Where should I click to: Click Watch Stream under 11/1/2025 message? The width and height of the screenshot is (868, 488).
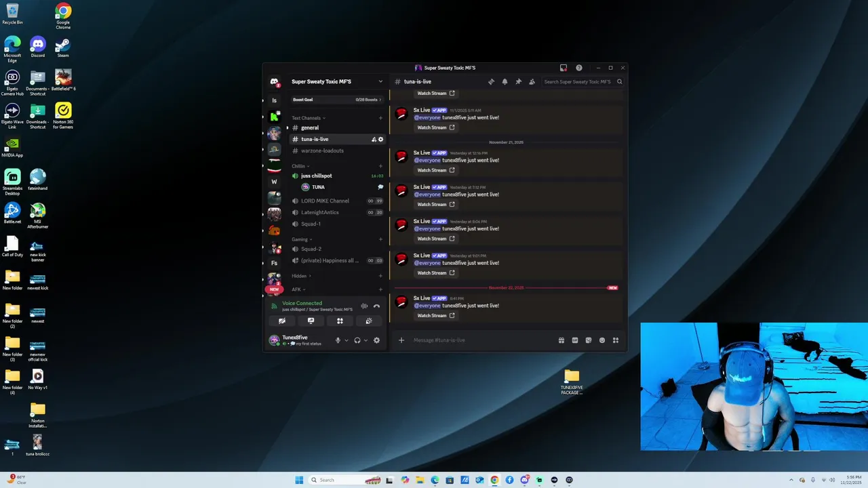click(x=436, y=127)
